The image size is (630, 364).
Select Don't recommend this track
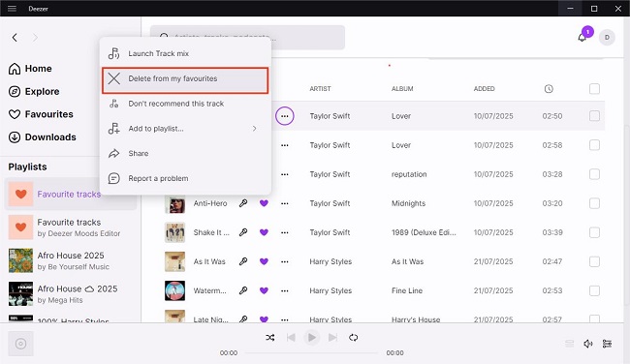185,104
